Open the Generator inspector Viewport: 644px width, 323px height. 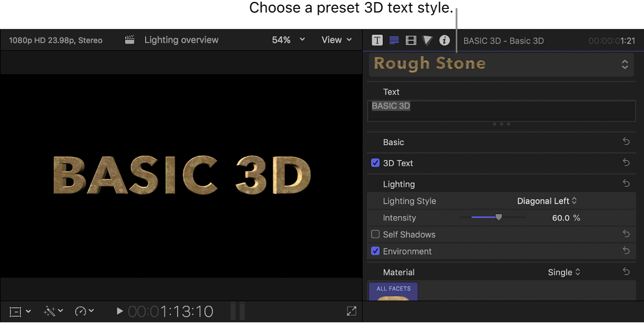coord(394,39)
